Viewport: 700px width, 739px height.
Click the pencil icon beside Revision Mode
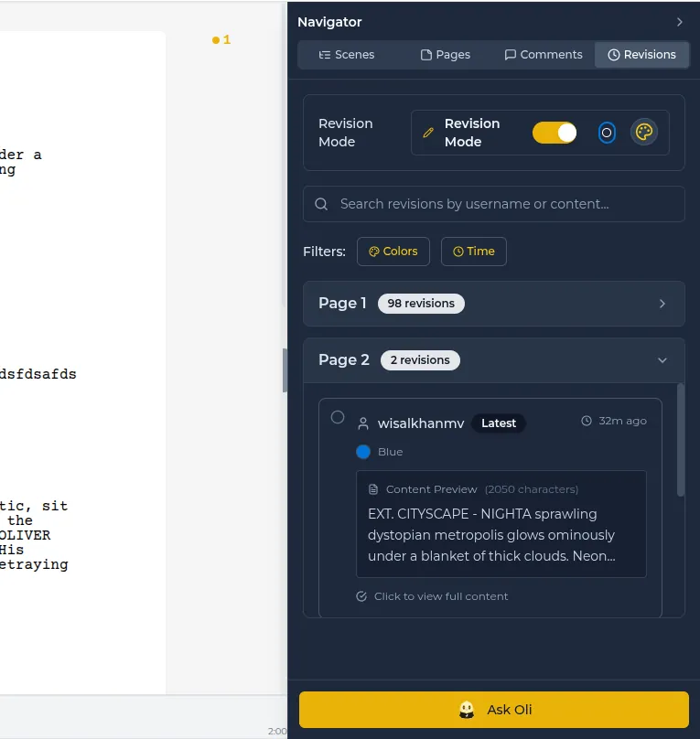pyautogui.click(x=428, y=133)
